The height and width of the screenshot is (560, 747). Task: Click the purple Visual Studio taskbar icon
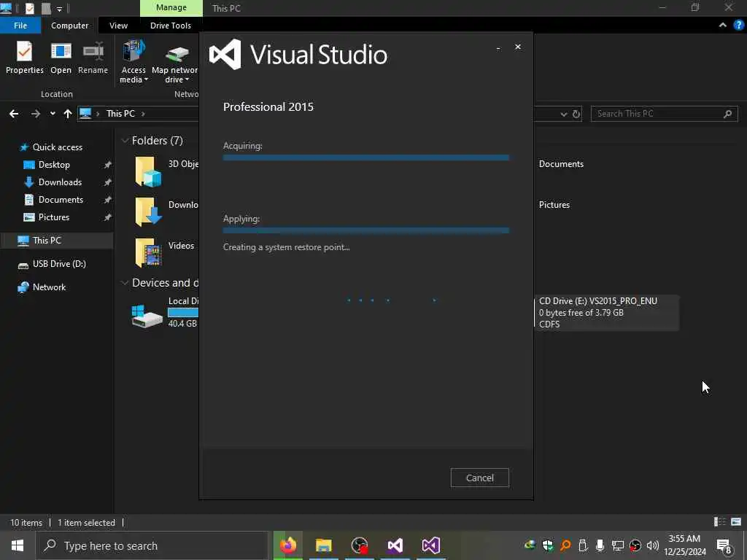pyautogui.click(x=430, y=545)
